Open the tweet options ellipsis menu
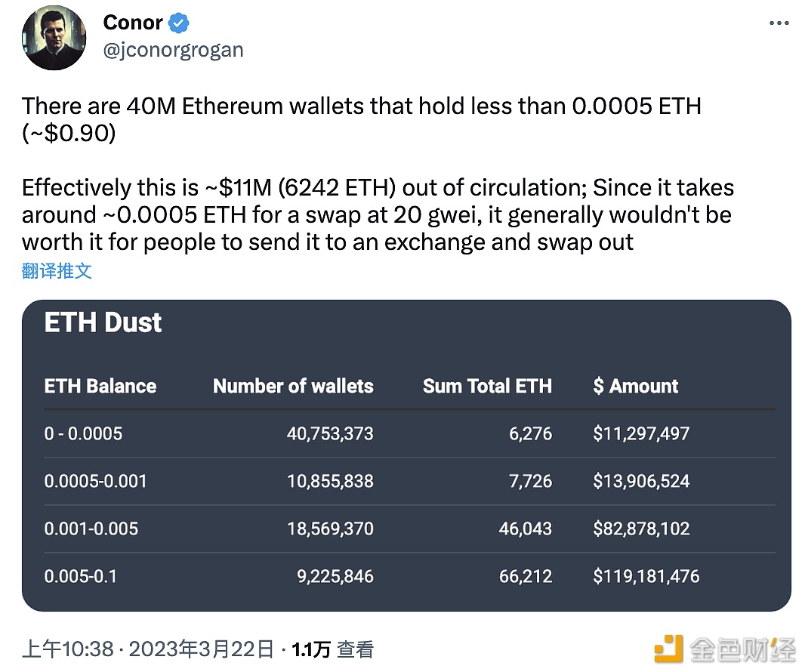 coord(779,22)
